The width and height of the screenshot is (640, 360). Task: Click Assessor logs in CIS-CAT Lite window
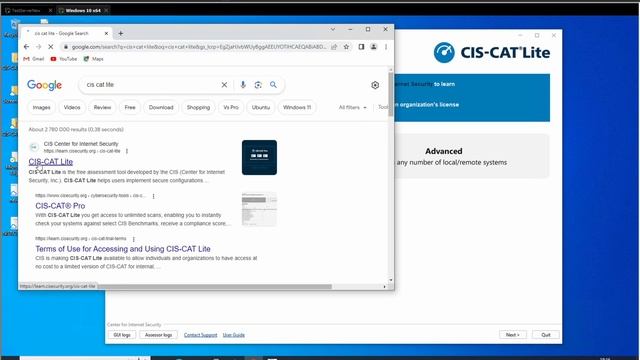(x=158, y=335)
